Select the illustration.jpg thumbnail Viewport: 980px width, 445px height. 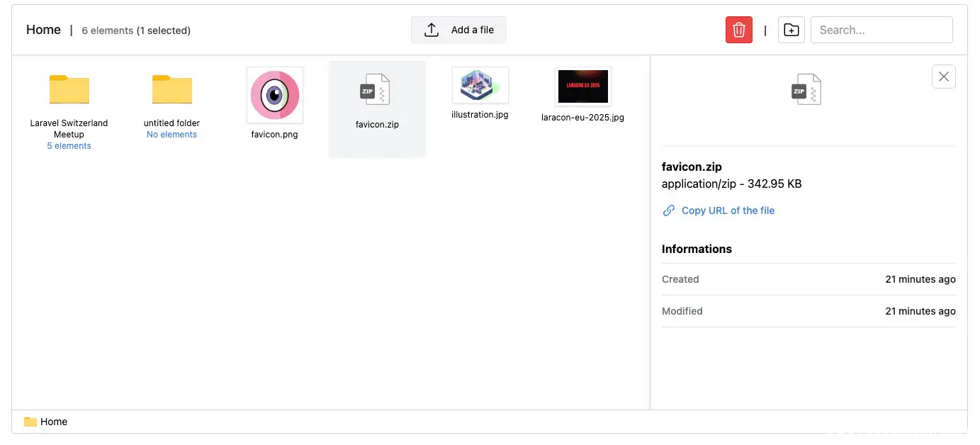[480, 85]
